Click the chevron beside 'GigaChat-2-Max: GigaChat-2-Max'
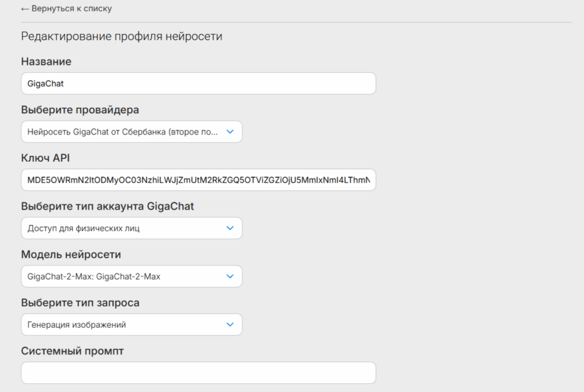 coord(230,276)
